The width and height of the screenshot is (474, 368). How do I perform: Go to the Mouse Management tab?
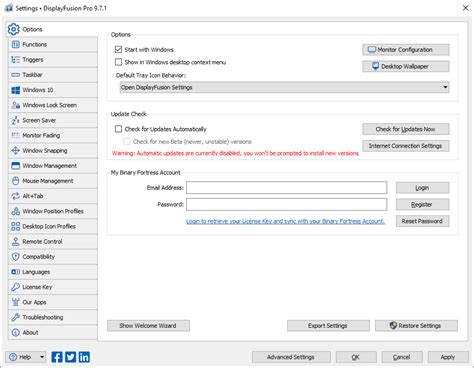53,181
